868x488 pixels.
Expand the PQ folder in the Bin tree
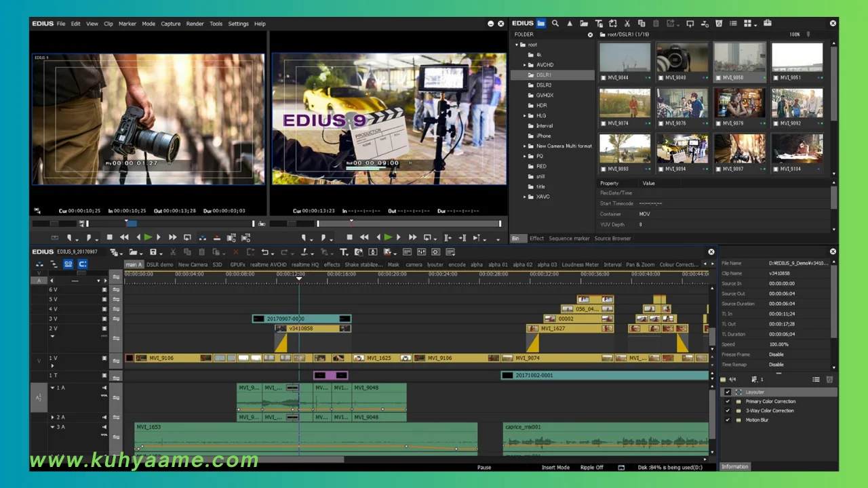pos(525,157)
